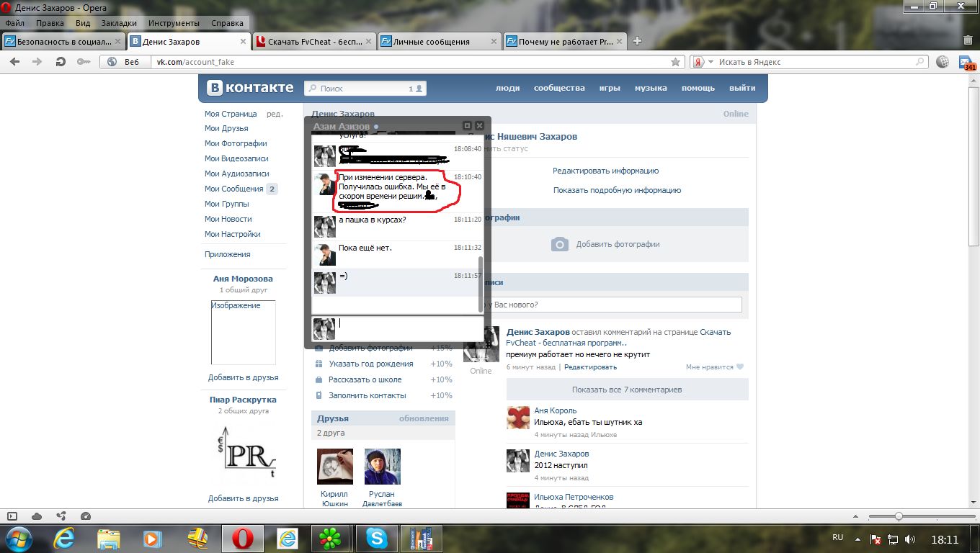Open Мои Сообщения in sidebar
This screenshot has width=980, height=553.
pos(234,189)
